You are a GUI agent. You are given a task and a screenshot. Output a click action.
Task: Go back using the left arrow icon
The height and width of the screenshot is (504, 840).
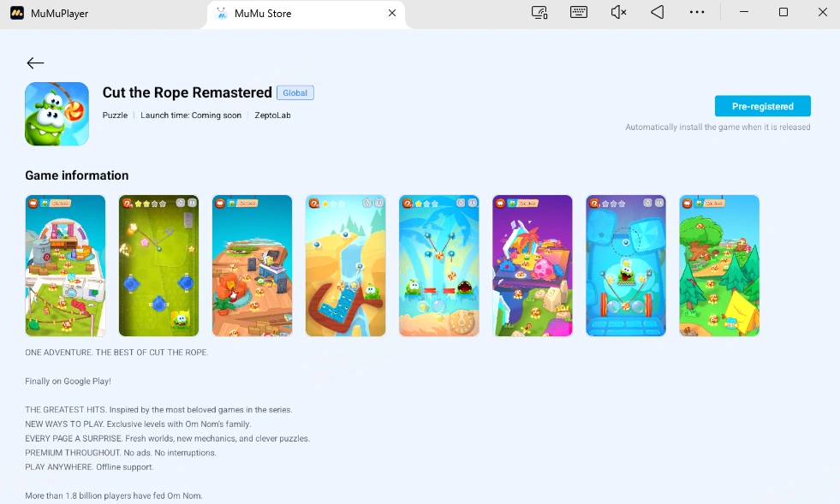click(35, 63)
